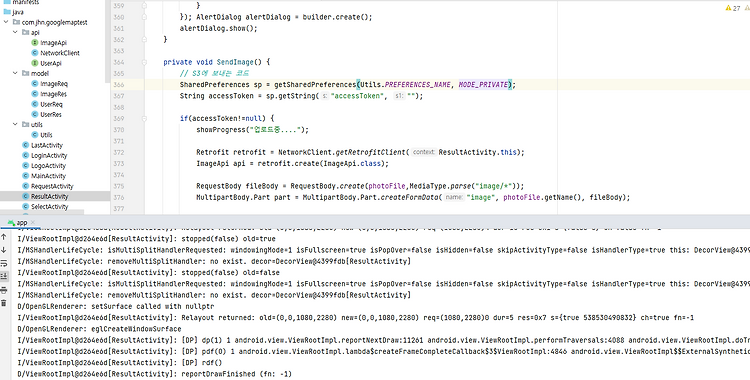Click the UserReq class icon
This screenshot has height=380, width=750.
[x=34, y=104]
